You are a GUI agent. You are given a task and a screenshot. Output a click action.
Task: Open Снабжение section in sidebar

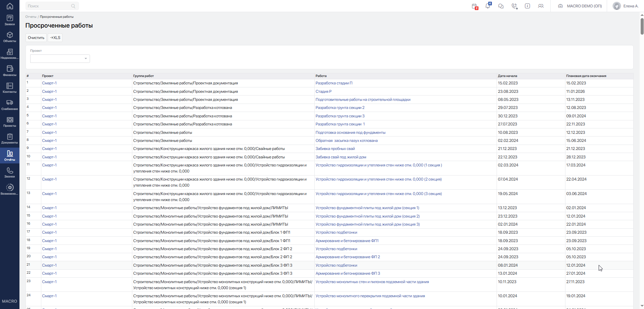point(10,105)
